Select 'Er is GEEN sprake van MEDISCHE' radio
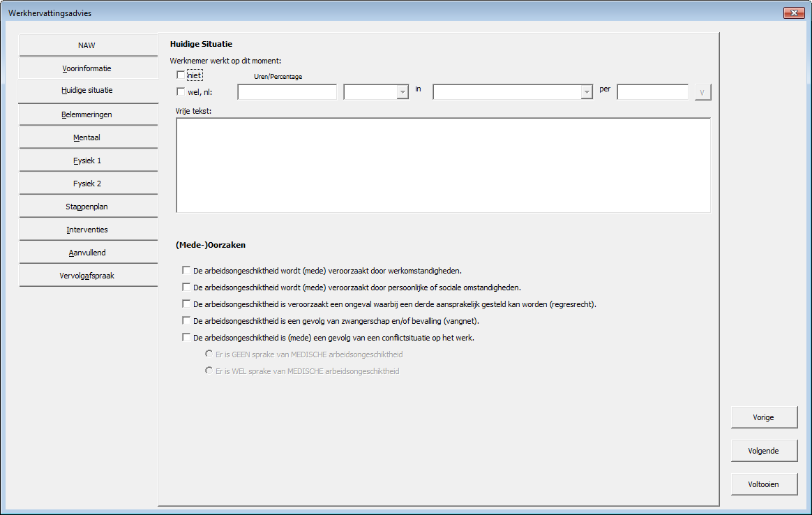This screenshot has width=812, height=515. click(209, 354)
